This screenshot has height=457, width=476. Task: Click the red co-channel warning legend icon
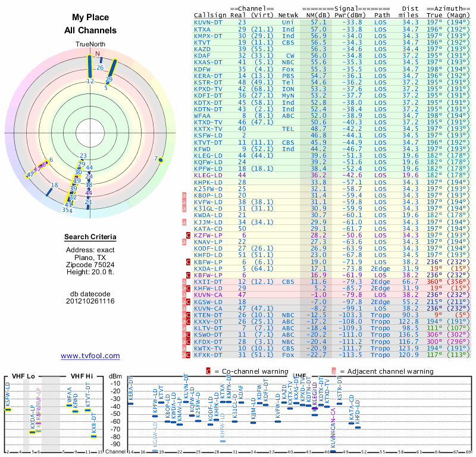tap(208, 371)
